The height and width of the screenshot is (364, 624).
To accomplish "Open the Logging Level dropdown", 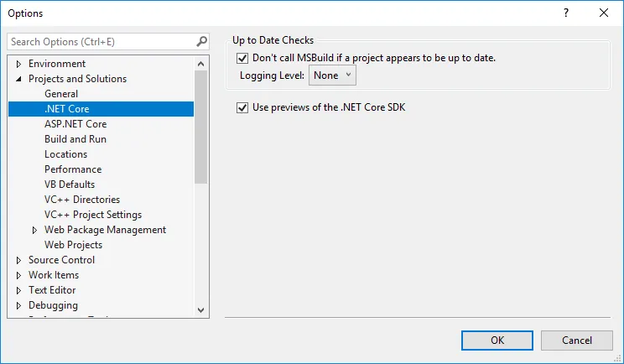I will [x=333, y=75].
